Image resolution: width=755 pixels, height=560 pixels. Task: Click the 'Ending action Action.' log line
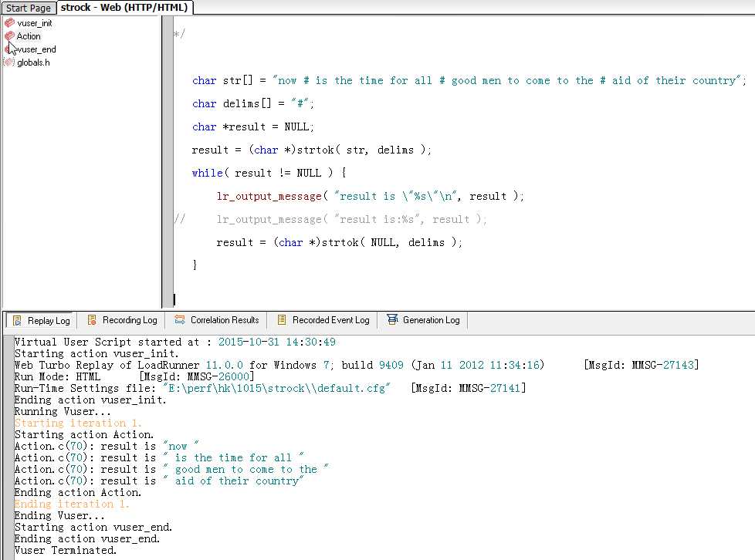(x=78, y=492)
